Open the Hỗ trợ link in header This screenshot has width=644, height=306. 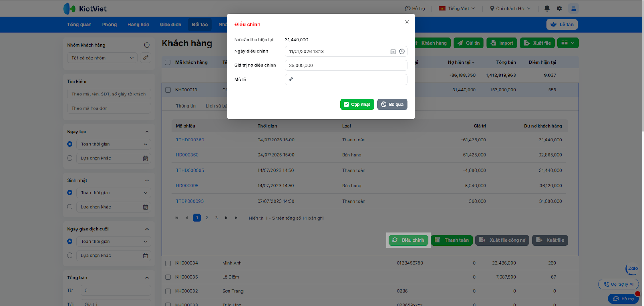415,8
